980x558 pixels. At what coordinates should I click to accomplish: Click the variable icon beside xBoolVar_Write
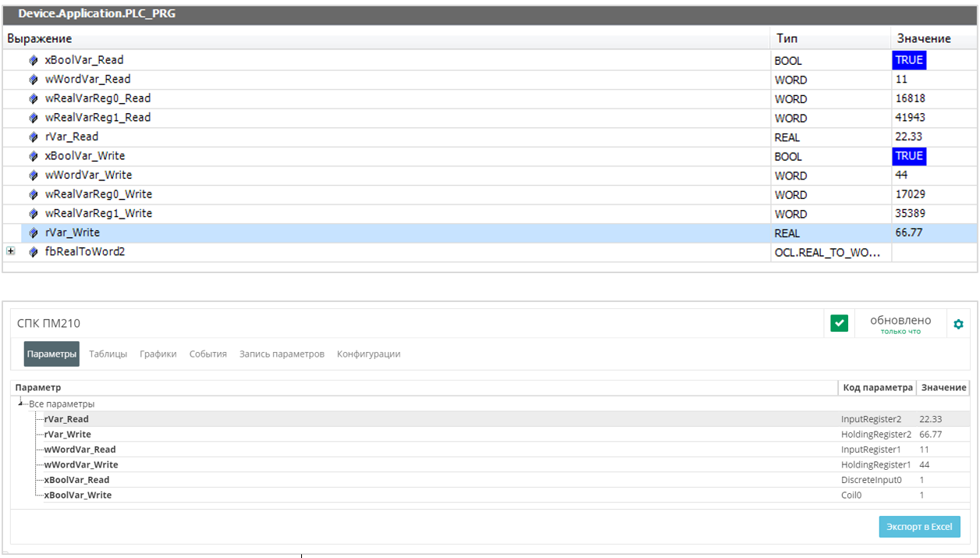[x=34, y=156]
